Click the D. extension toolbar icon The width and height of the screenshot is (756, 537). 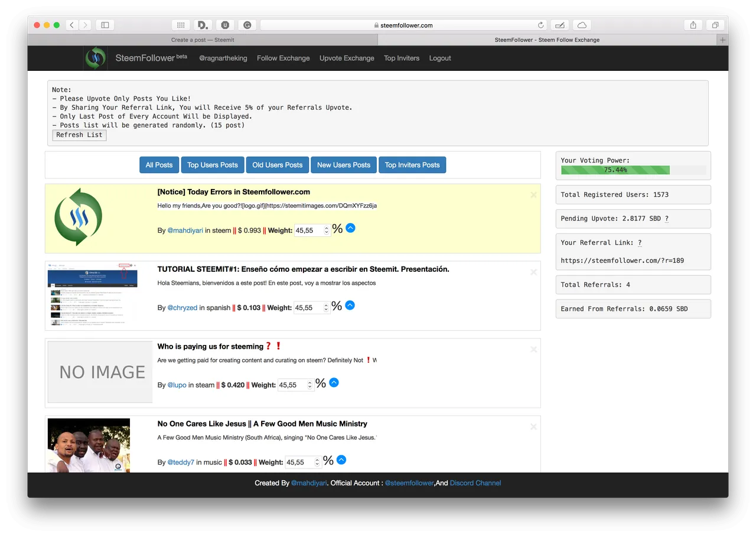pos(203,25)
